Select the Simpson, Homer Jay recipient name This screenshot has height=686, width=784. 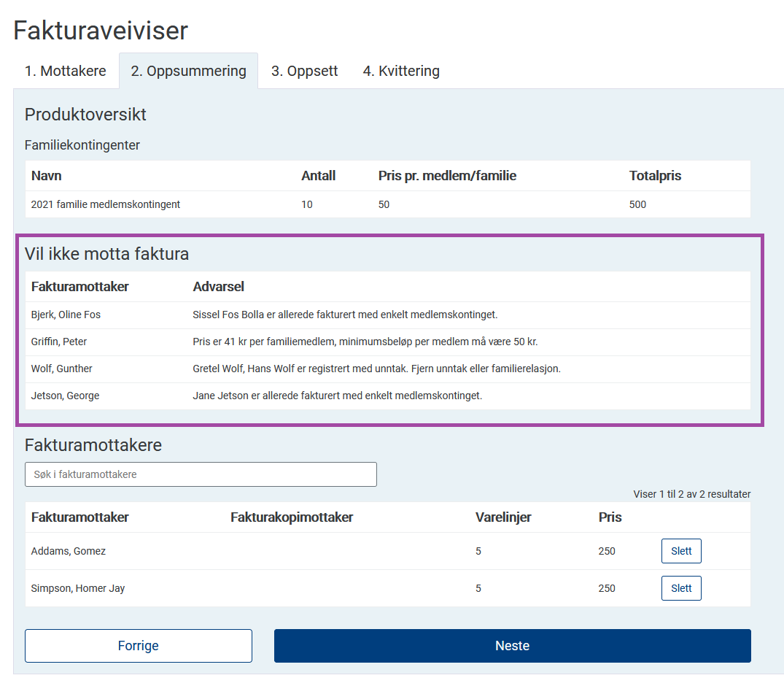pyautogui.click(x=78, y=588)
